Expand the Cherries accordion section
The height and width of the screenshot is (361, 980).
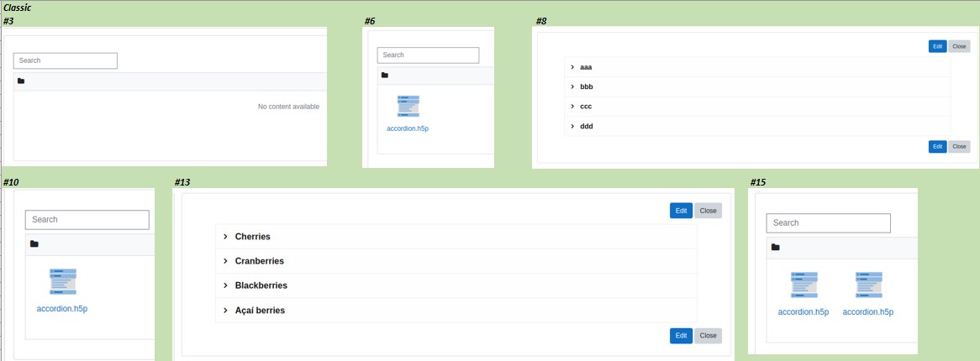pyautogui.click(x=456, y=237)
